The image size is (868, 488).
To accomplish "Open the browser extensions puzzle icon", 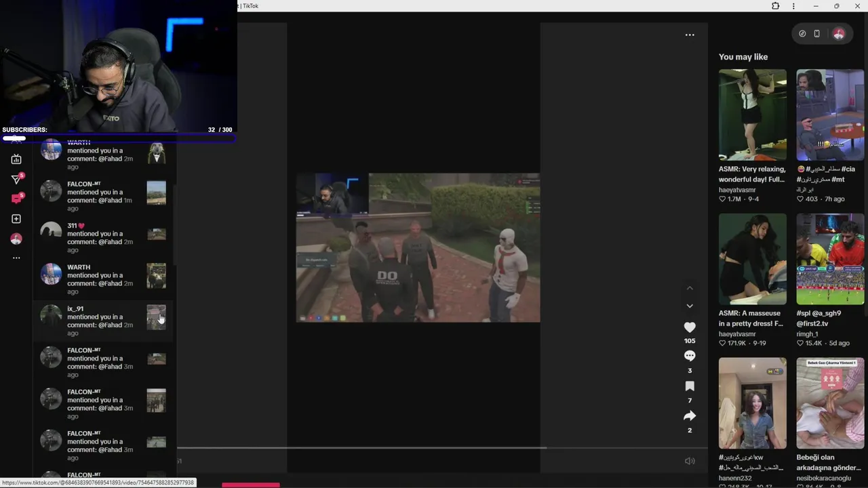I will coord(775,6).
